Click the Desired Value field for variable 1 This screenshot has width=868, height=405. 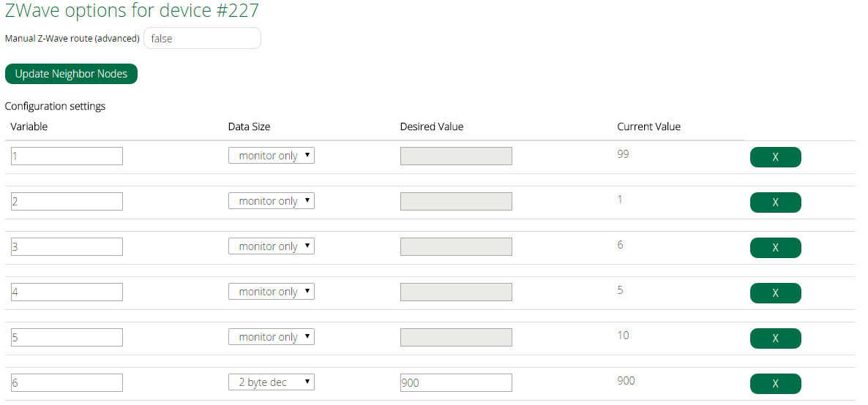[456, 156]
